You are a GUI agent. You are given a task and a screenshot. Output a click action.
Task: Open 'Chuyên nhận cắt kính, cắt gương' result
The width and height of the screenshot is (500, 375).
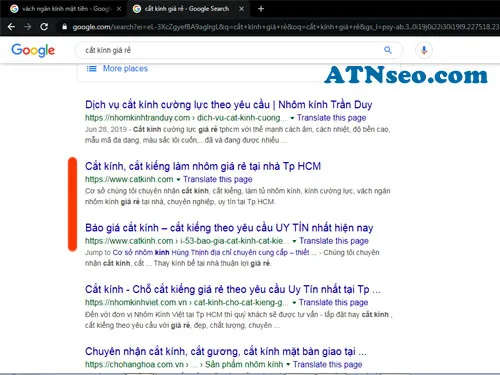coord(226,351)
